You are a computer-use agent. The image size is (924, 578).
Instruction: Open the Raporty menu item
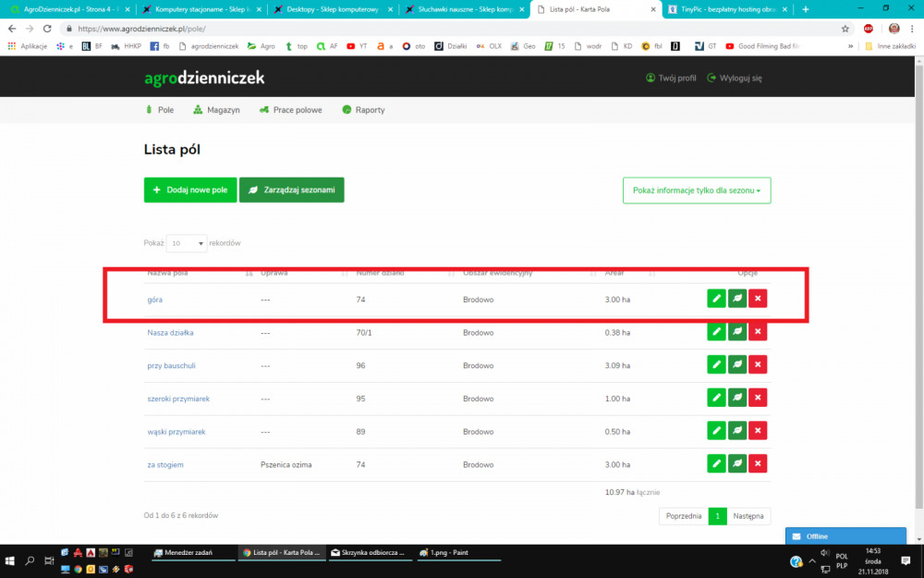tap(363, 110)
